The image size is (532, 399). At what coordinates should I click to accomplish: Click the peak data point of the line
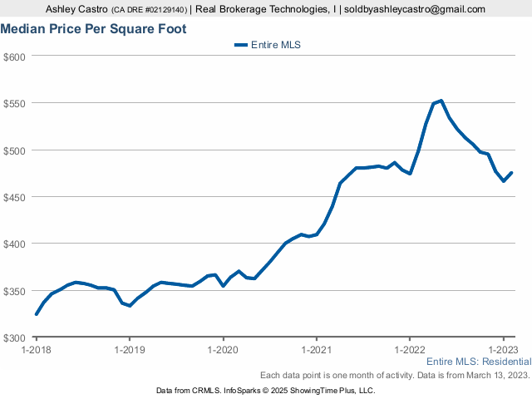click(441, 101)
